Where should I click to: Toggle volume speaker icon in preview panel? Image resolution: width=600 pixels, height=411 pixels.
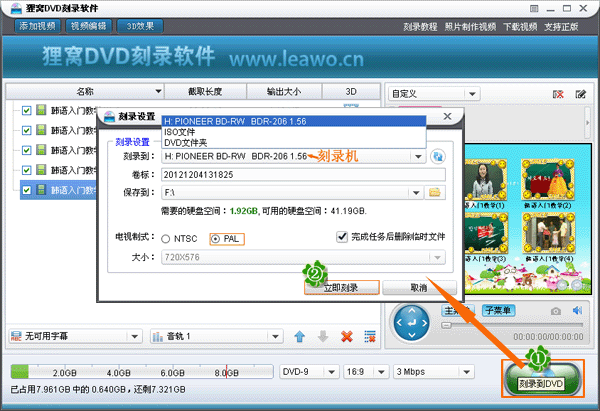click(577, 310)
